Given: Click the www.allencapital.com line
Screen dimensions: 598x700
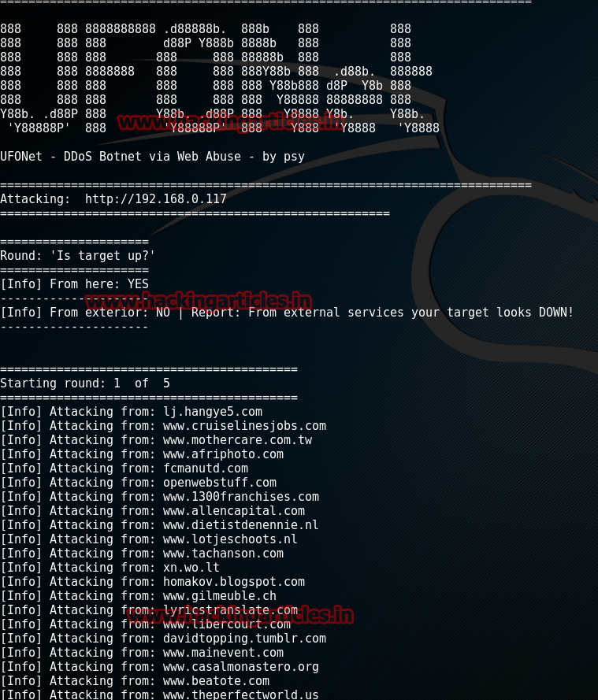Looking at the screenshot, I should pyautogui.click(x=153, y=511).
